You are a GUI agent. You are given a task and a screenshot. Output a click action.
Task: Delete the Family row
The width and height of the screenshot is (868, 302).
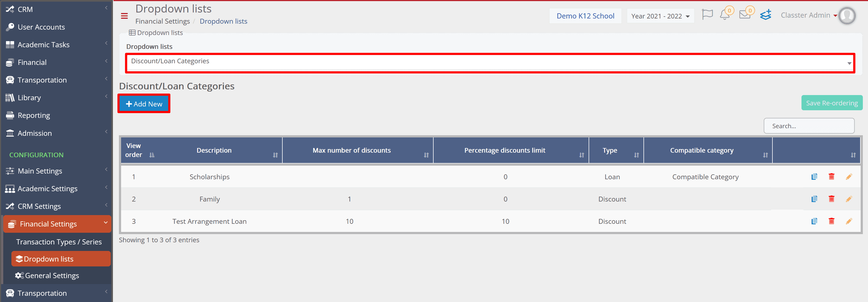coord(831,199)
